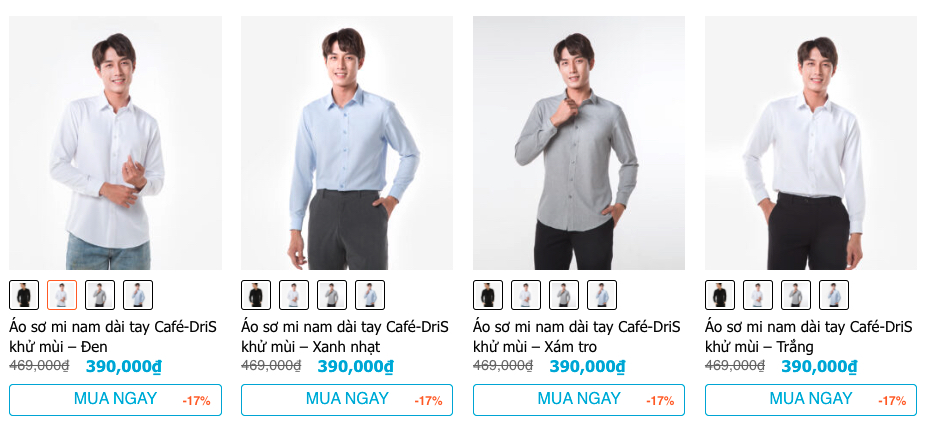Select black swatch under Xanh nhạt product
The height and width of the screenshot is (423, 927).
256,295
